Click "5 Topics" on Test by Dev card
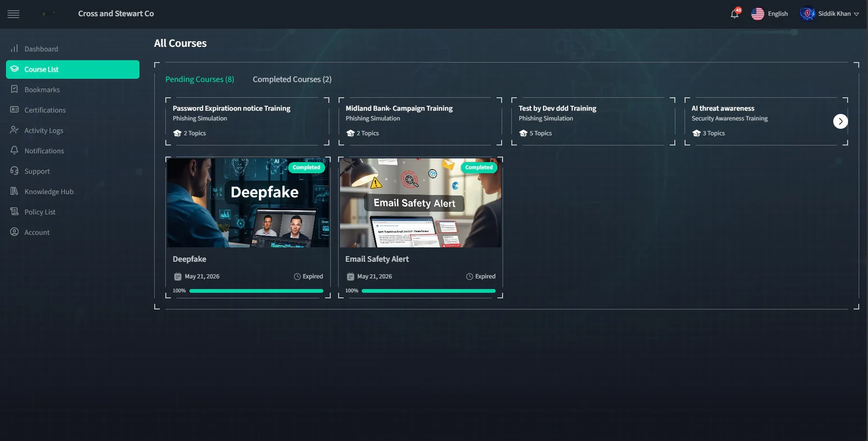Viewport: 868px width, 441px height. point(541,133)
